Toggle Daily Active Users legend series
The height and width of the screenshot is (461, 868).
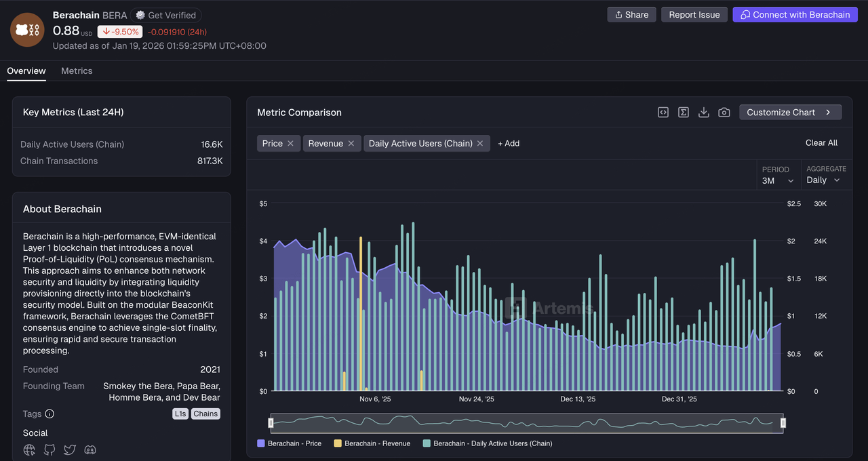coord(487,443)
